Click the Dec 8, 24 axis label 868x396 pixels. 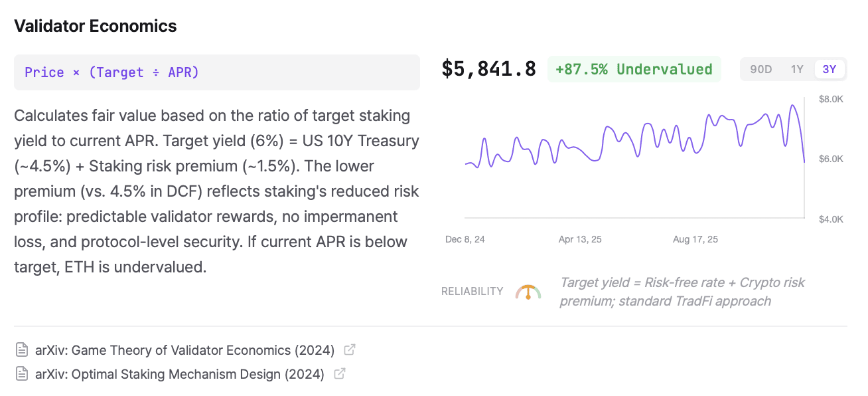[465, 239]
